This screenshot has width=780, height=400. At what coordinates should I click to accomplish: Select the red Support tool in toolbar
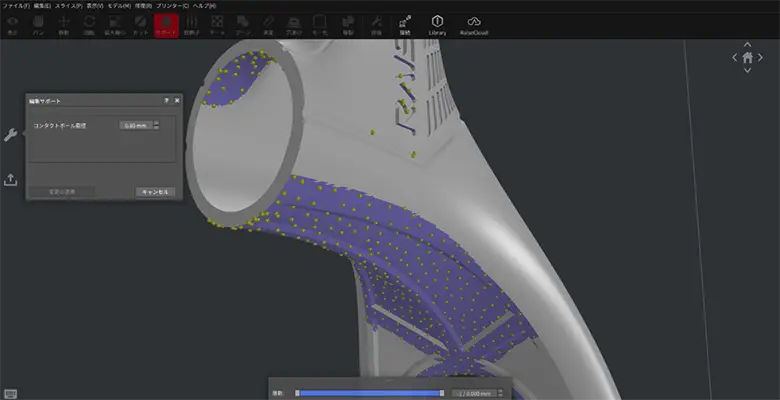tap(165, 23)
